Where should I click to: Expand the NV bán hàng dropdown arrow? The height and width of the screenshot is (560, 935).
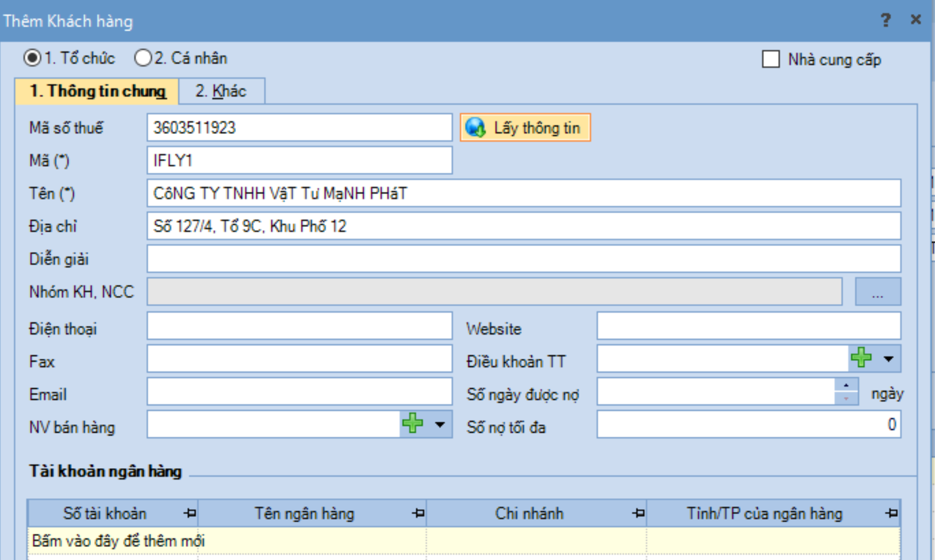440,424
